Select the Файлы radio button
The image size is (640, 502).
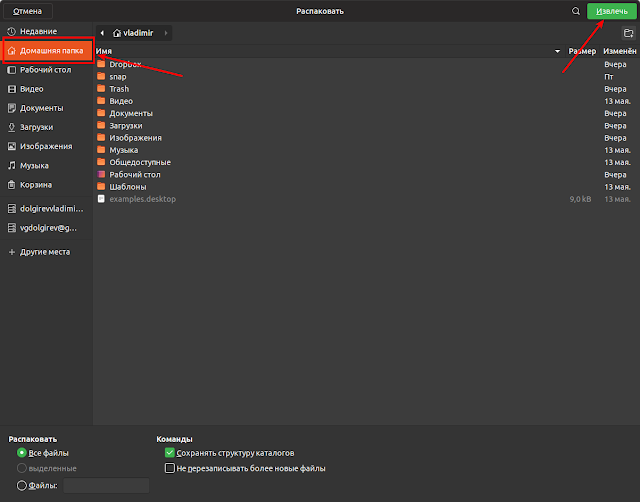click(x=22, y=486)
